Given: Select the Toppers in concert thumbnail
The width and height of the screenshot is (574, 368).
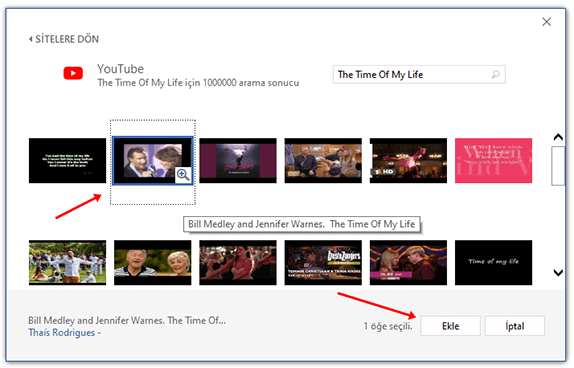Looking at the screenshot, I should (323, 263).
